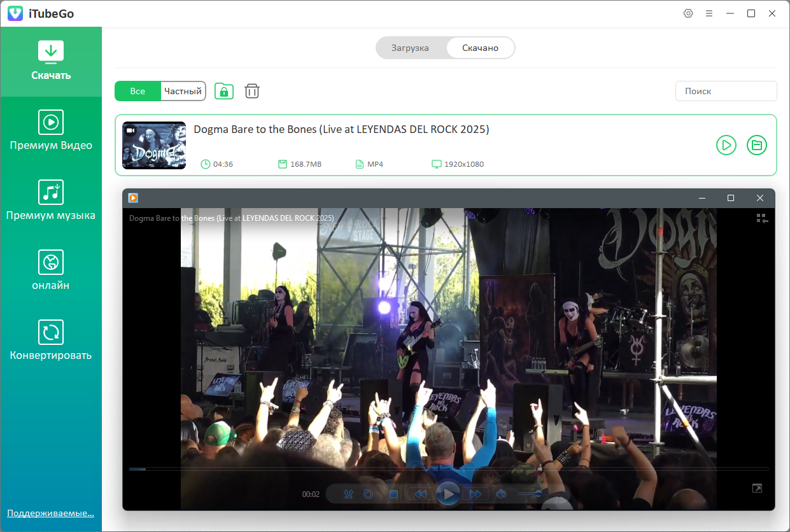Open file location of Dogma video
Screen dimensions: 790x532
757,145
